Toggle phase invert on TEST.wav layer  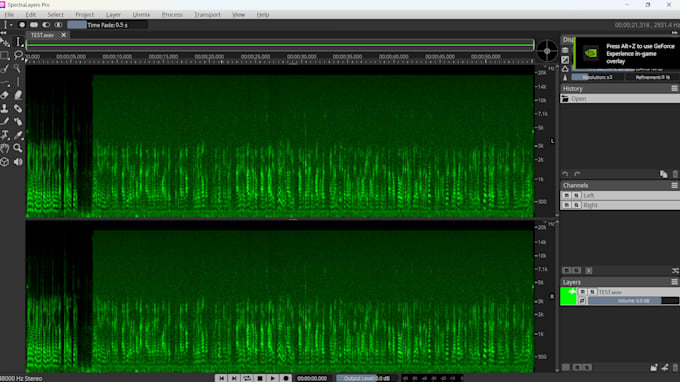point(582,301)
